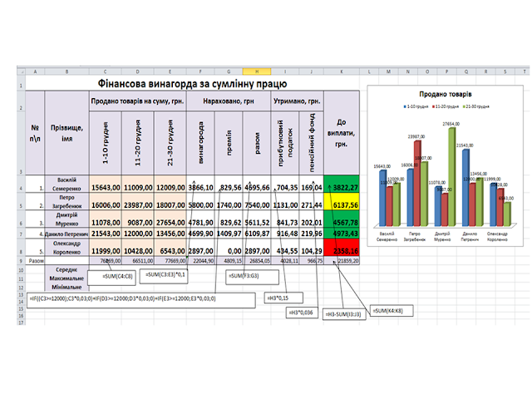The width and height of the screenshot is (532, 399).
Task: Click table cell with value 7540,00
Action: click(x=257, y=201)
